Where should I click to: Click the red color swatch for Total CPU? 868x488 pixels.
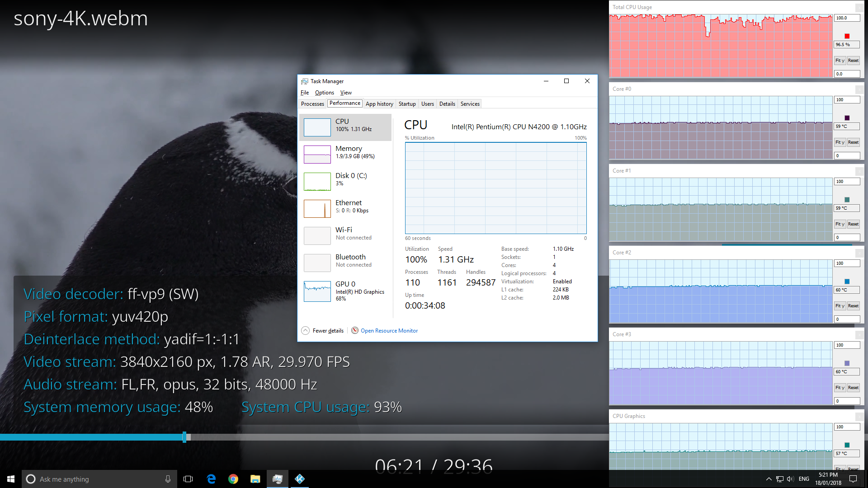(x=847, y=36)
